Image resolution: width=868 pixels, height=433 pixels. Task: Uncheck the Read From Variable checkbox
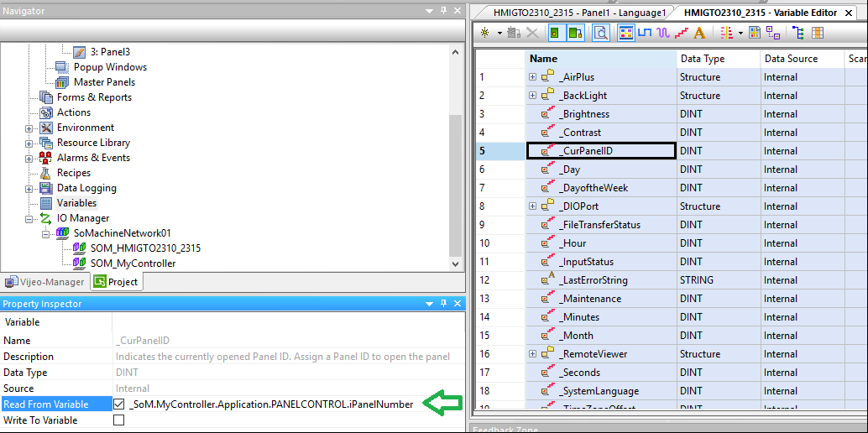coord(118,404)
